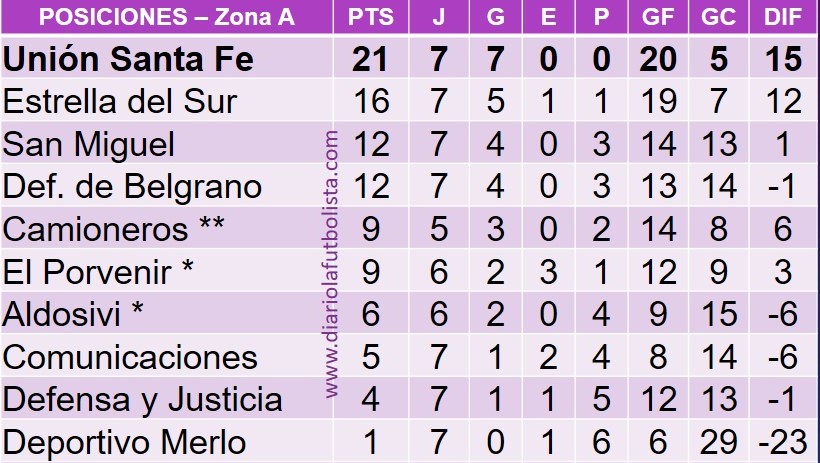This screenshot has width=820, height=463.
Task: Select the GF column header
Action: click(658, 17)
